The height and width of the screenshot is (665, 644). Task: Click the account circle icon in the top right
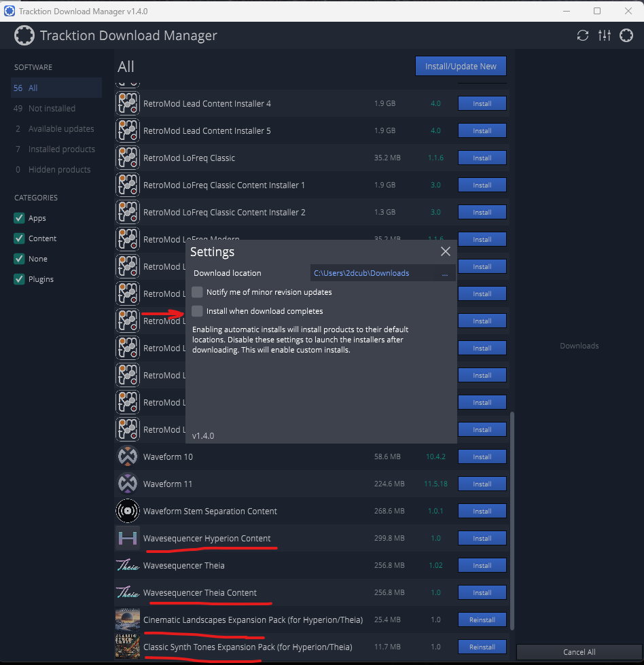[x=626, y=35]
